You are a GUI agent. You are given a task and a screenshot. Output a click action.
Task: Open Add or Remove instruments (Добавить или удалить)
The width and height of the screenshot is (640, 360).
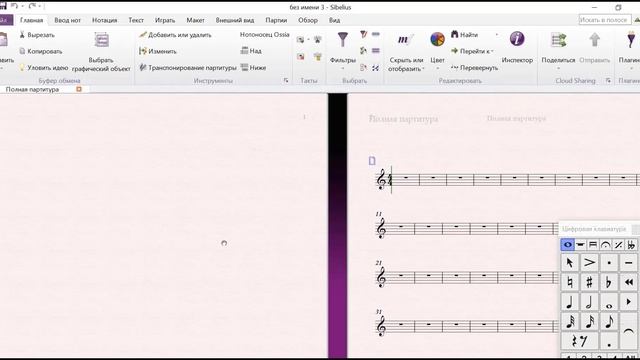[175, 35]
